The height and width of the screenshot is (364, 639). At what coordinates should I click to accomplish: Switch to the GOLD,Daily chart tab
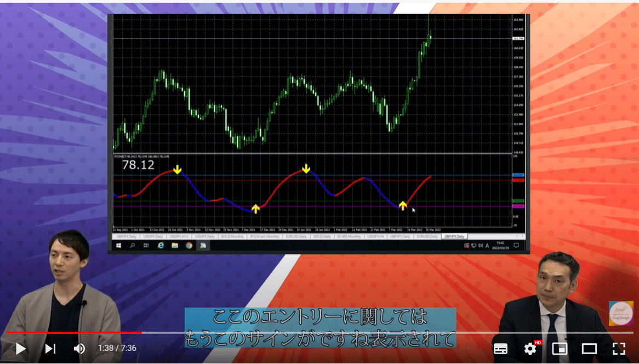322,236
